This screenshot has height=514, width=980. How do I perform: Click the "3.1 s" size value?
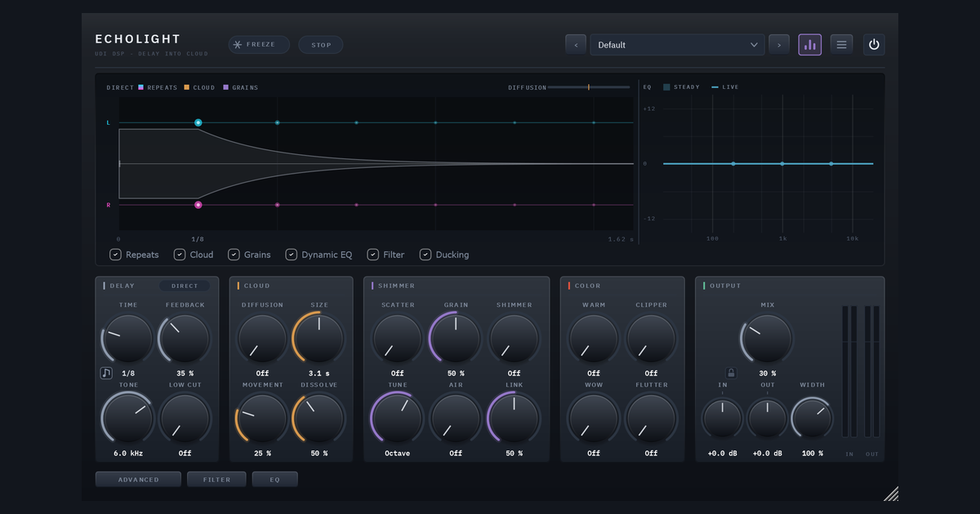click(x=319, y=374)
